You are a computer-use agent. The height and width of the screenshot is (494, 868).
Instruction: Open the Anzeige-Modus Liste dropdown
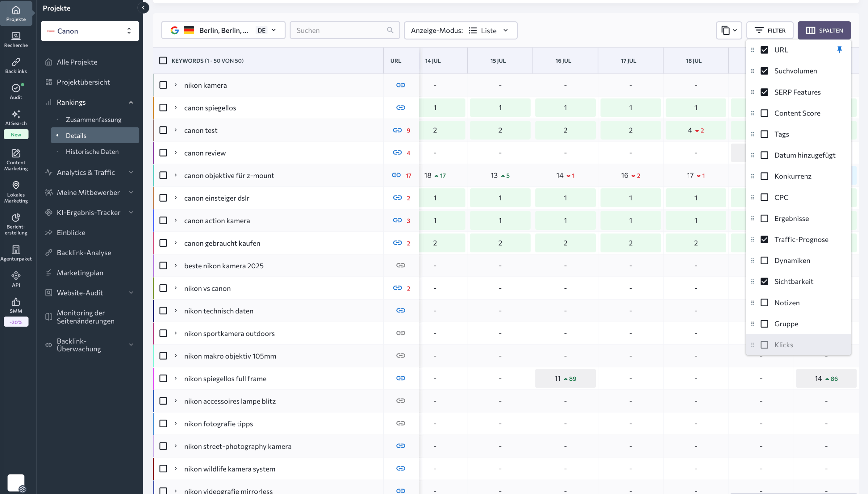tap(461, 30)
